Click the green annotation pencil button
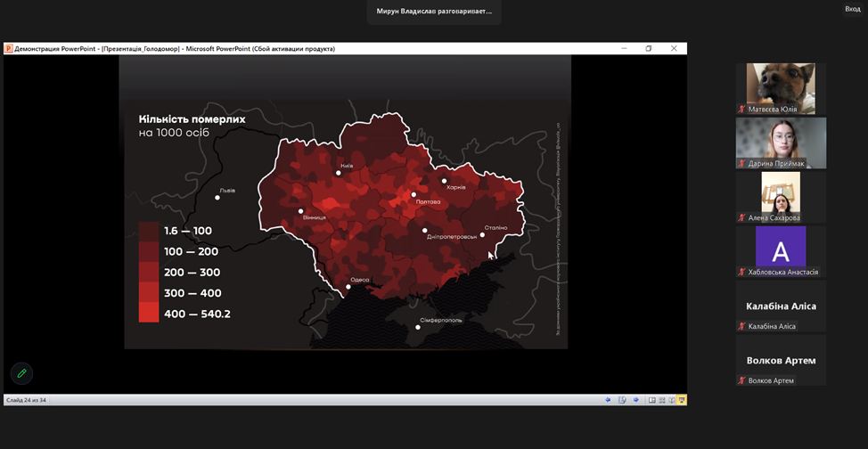 pos(21,373)
